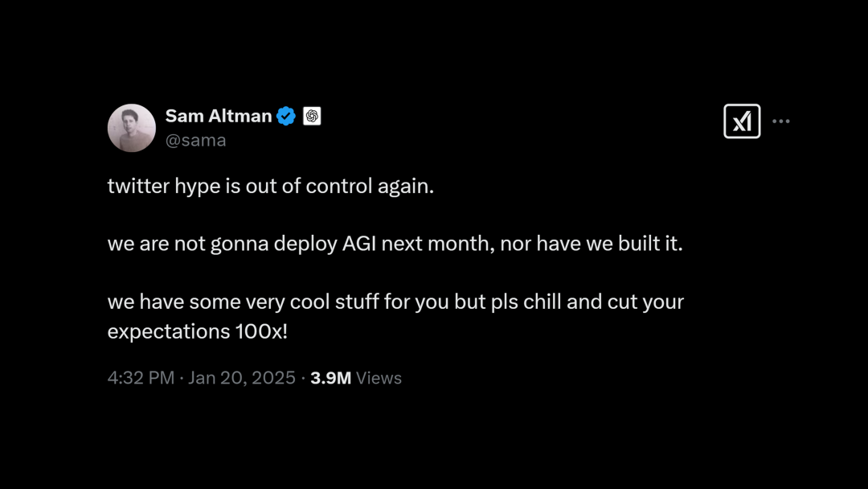Click the Jan 20, 2025 date
The width and height of the screenshot is (868, 489).
242,378
